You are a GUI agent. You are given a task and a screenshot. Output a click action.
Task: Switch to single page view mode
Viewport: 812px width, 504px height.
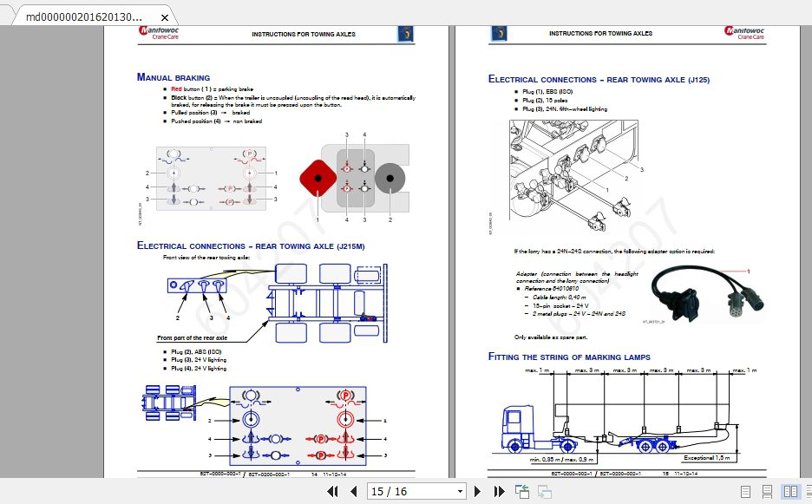[x=744, y=491]
